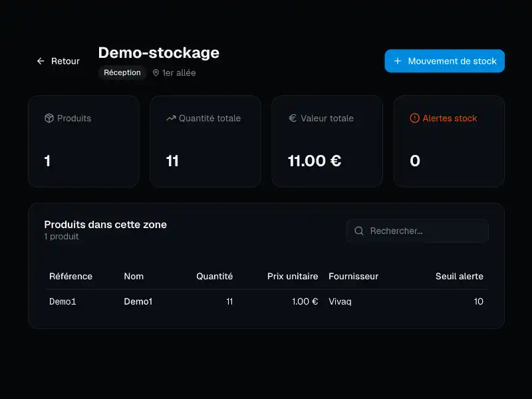Click the location pin icon

coord(156,73)
